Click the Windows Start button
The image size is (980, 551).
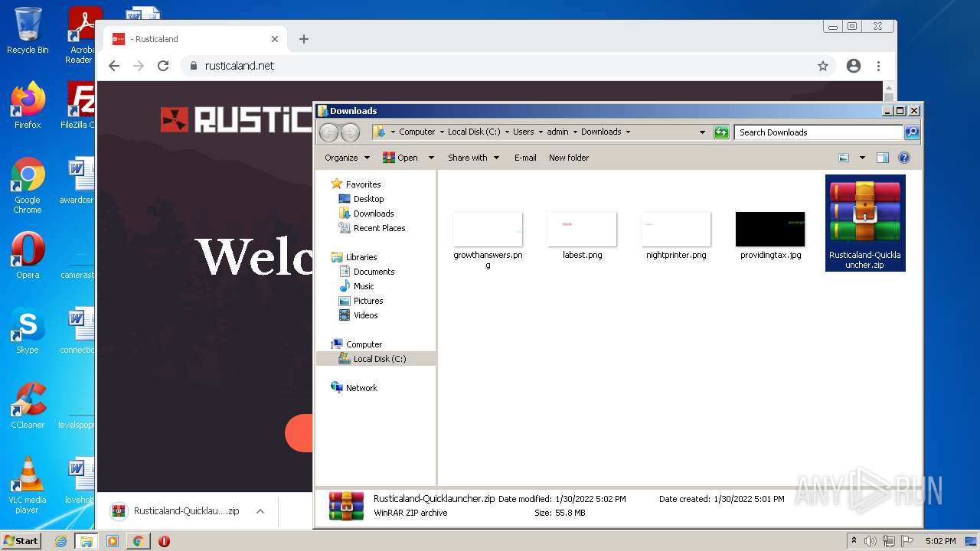coord(21,540)
